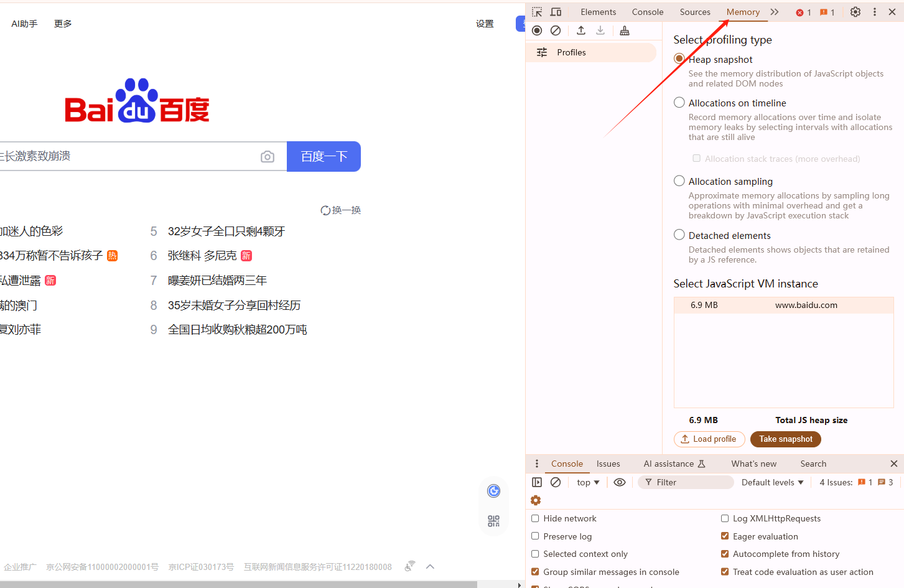904x588 pixels.
Task: Enable the Selected context only checkbox
Action: tap(535, 554)
